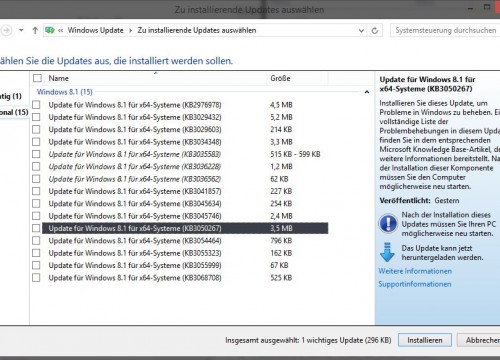Open recent locations dropdown arrow
Screen dimensions: 500x360
click(21, 30)
